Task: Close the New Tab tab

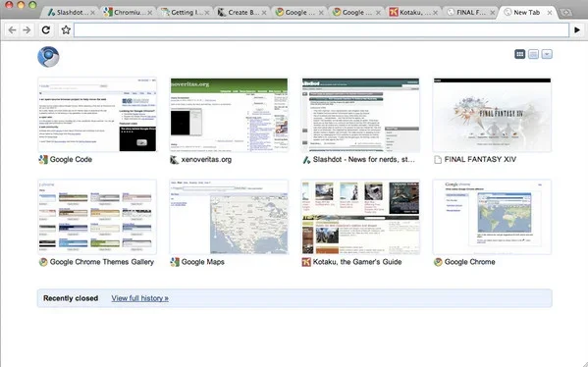Action: click(x=550, y=13)
